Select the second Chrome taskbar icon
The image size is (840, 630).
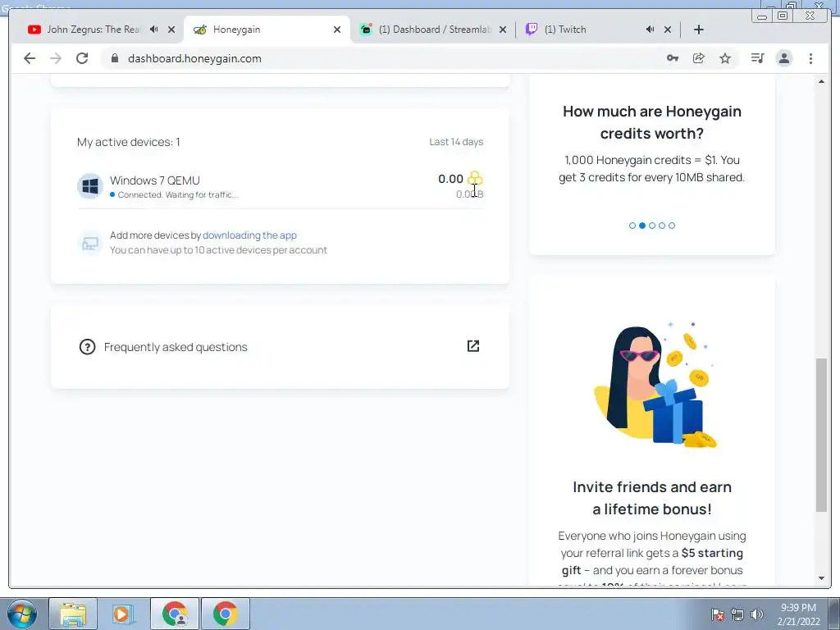click(226, 614)
